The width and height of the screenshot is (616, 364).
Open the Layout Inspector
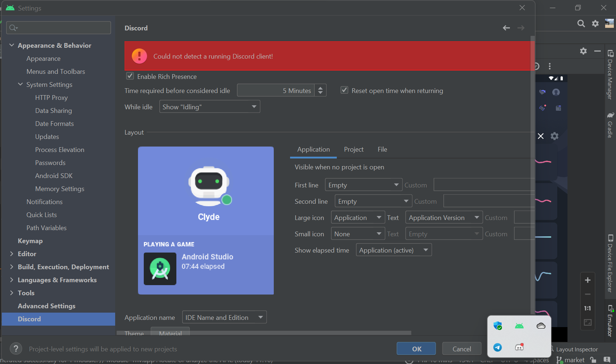tap(577, 349)
